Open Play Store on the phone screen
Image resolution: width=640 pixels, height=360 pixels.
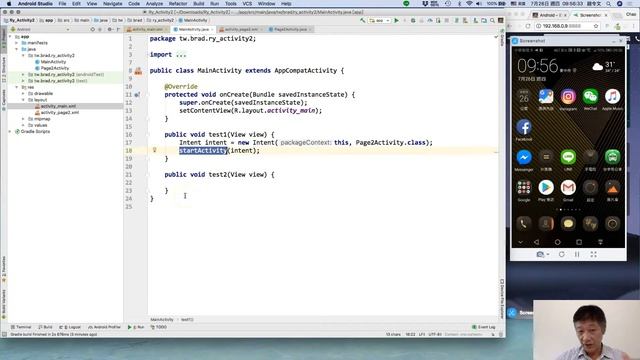(546, 188)
